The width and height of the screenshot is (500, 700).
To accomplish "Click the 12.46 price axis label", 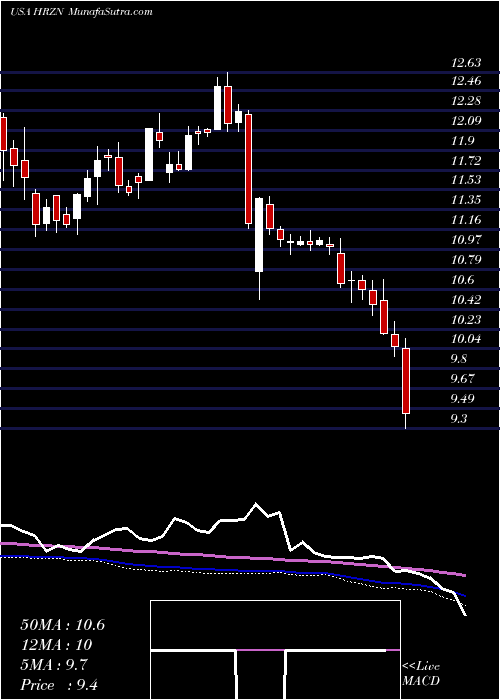I will (x=466, y=81).
